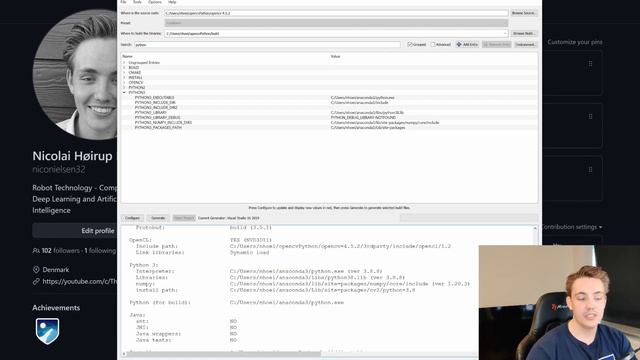Click the Name column header
640x360 pixels.
pos(127,56)
